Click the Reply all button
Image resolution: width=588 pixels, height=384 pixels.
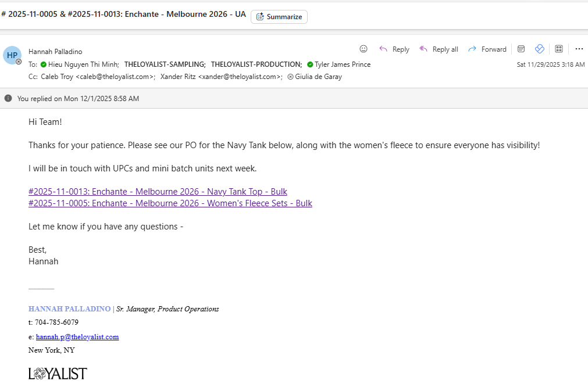coord(439,49)
